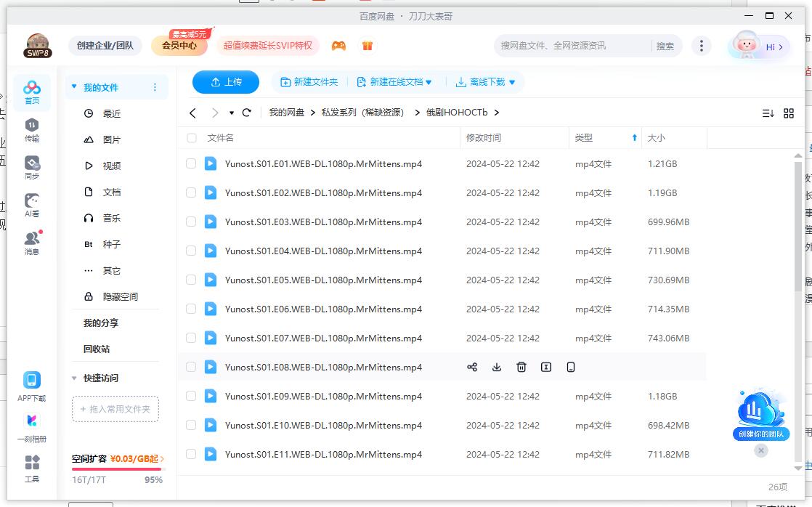Check the Yunost.S01.E11 file row
The image size is (812, 507).
191,454
